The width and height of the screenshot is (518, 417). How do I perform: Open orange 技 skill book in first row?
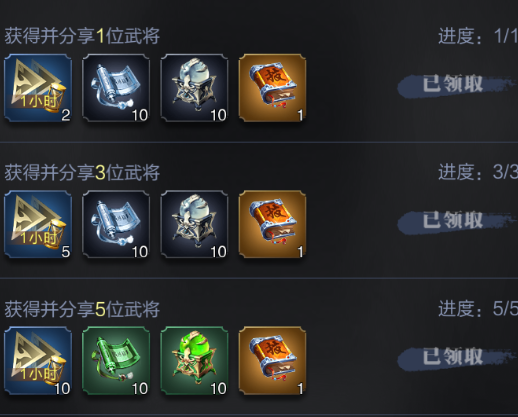[272, 88]
